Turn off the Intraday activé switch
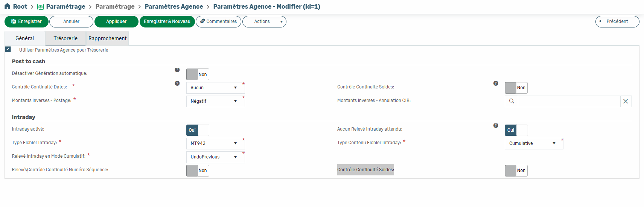644x207 pixels. coord(197,130)
